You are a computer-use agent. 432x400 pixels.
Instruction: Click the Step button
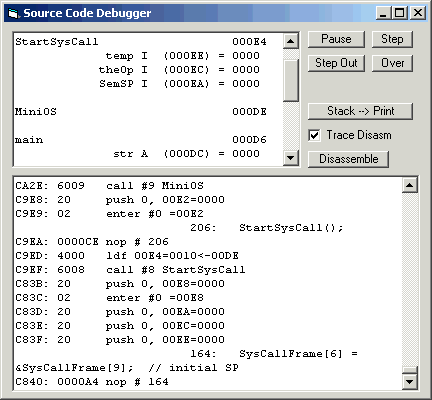[x=392, y=39]
